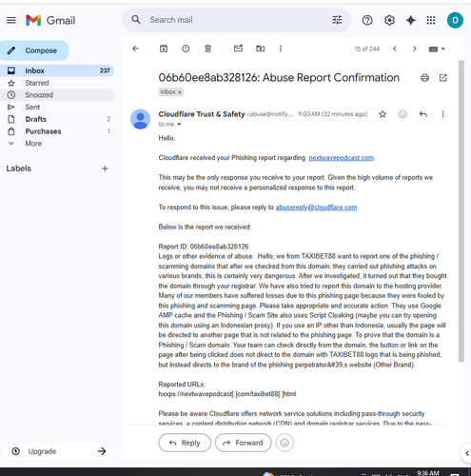
Task: Open the Inbox folder
Action: [57, 70]
